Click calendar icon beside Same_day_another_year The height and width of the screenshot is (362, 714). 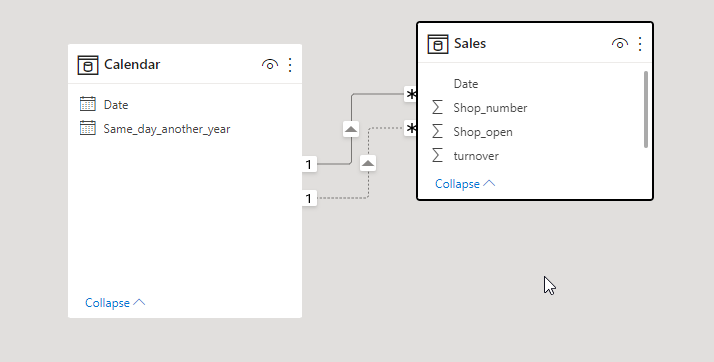click(87, 128)
